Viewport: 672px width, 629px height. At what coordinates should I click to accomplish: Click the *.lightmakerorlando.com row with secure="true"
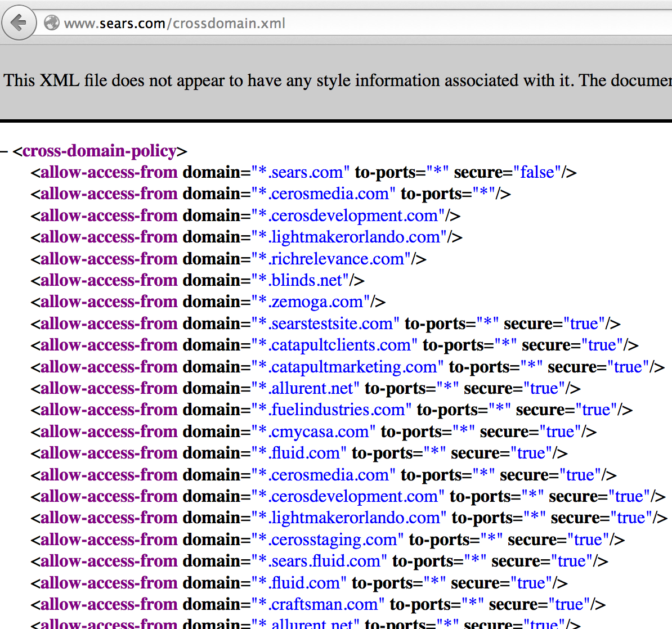[349, 518]
